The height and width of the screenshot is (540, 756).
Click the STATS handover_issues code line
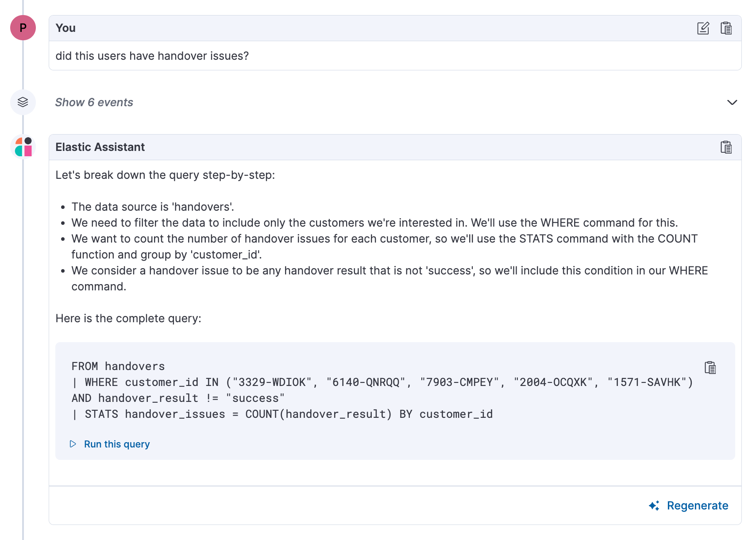[282, 414]
